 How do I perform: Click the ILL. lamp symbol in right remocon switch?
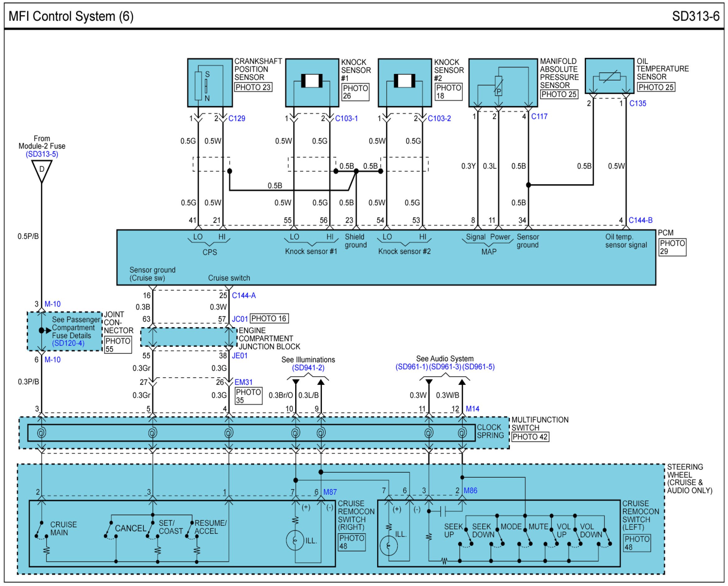295,541
